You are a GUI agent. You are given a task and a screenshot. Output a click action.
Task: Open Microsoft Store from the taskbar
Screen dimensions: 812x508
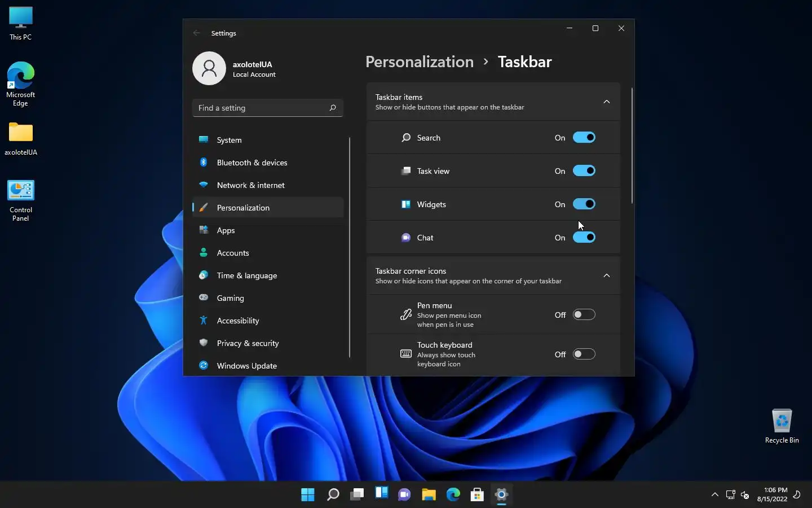pos(478,494)
